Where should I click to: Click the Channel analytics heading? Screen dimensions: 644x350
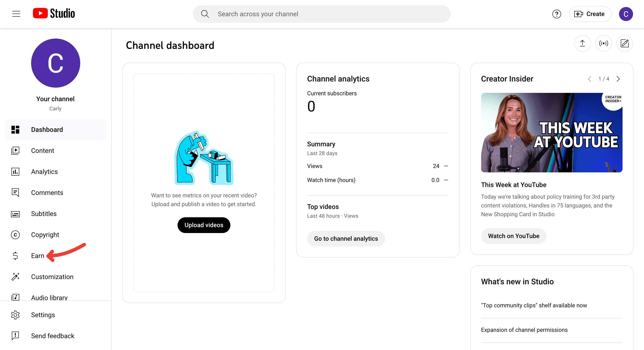point(338,79)
